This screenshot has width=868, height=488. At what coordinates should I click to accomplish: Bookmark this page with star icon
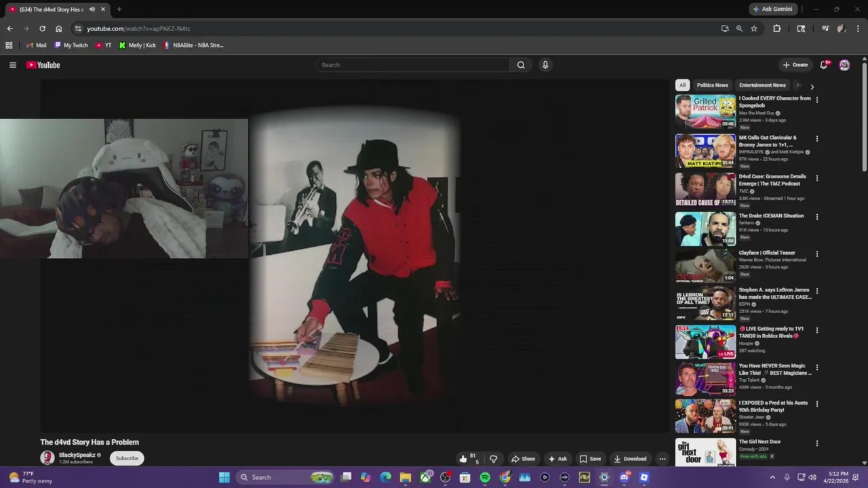click(754, 28)
